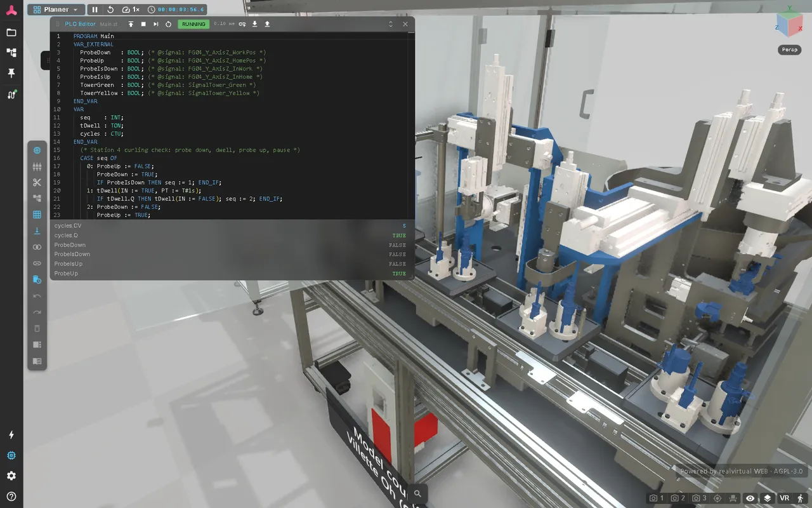Click the signal link icon in PLC Editor
812x508 pixels.
pos(242,24)
